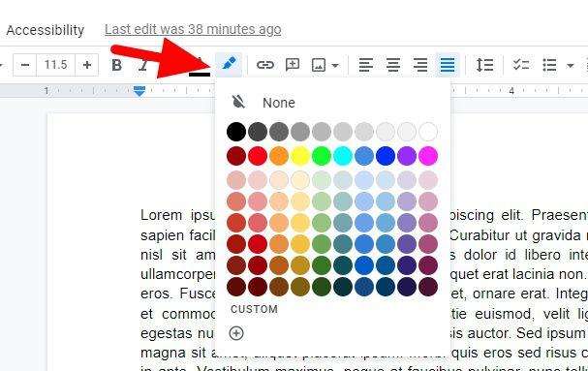
Task: Increase font size with plus button
Action: click(x=86, y=65)
